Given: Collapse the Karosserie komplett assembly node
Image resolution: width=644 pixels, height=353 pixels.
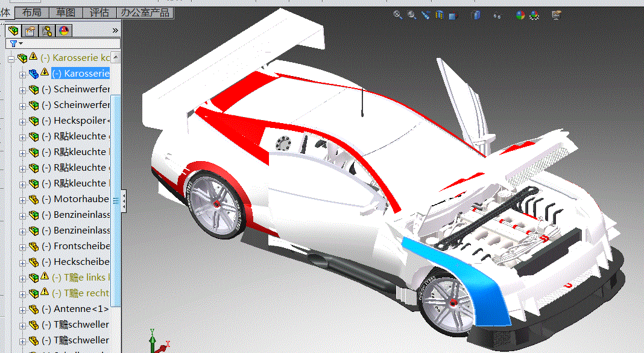Looking at the screenshot, I should tap(11, 57).
